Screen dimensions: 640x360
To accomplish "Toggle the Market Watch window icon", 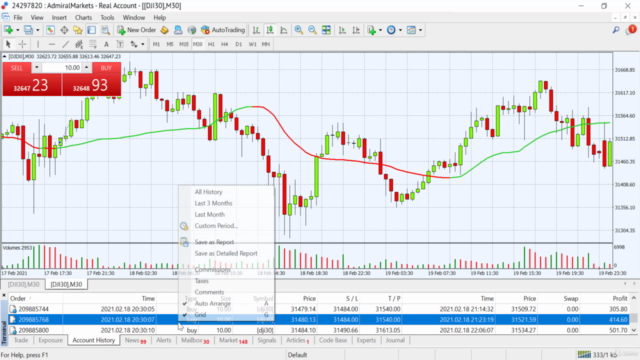I will [50, 30].
